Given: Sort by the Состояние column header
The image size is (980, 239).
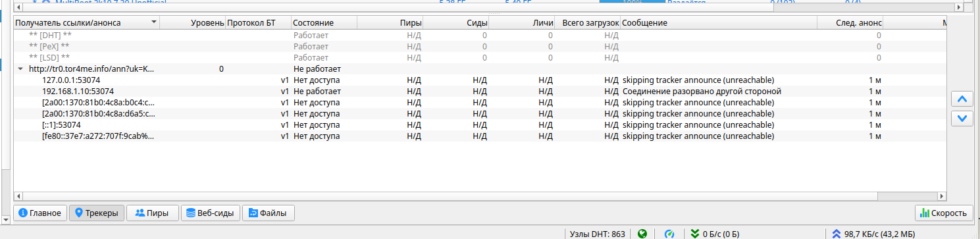Looking at the screenshot, I should (324, 23).
